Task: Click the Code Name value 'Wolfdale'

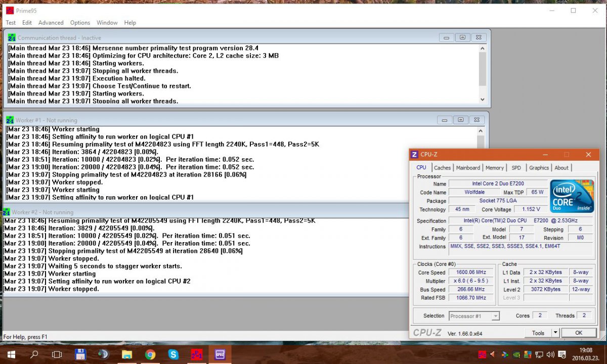Action: [474, 192]
